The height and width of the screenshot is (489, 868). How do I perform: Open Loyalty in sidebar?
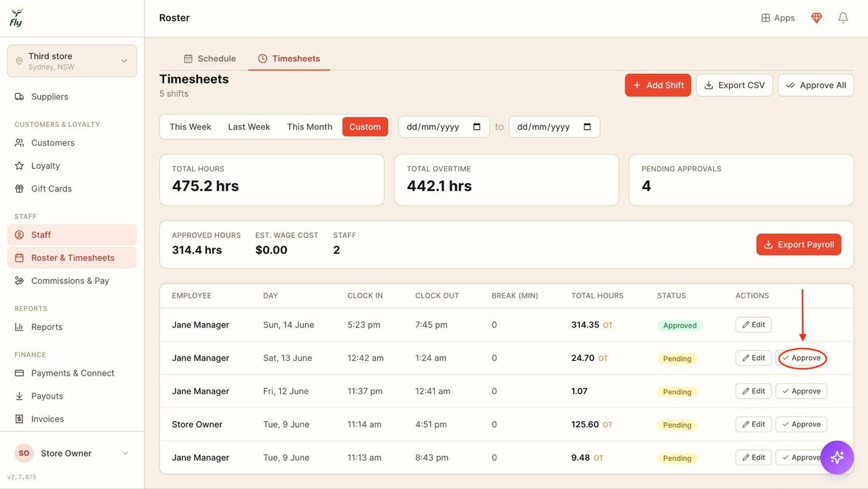pos(72,165)
